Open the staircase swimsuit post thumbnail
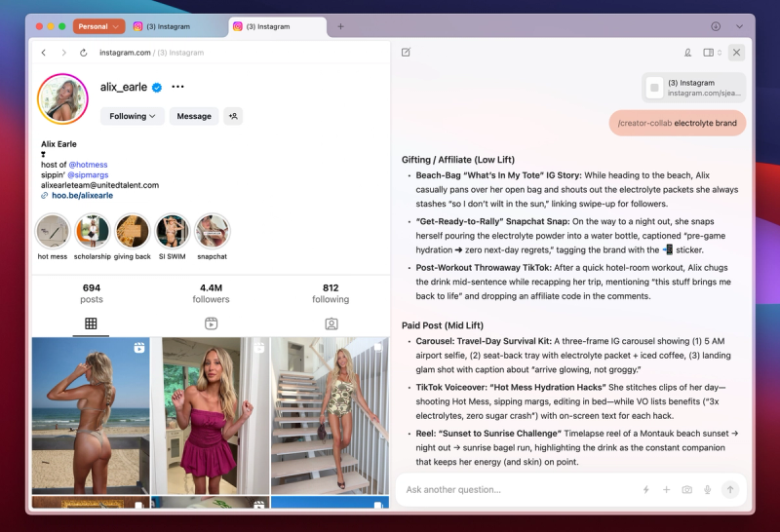780x532 pixels. 330,416
